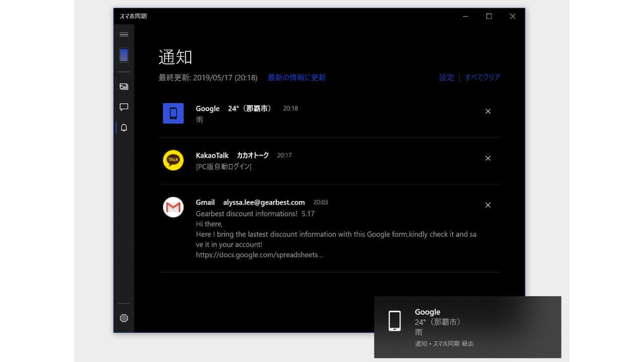Open the Messages section in sidebar

click(x=124, y=107)
